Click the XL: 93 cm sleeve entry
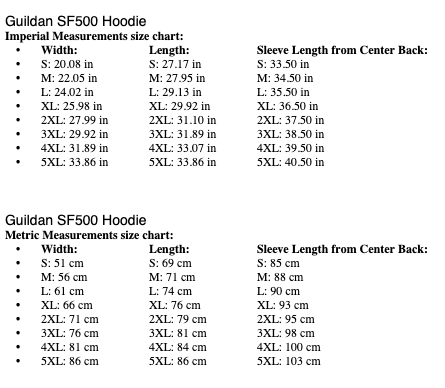Image resolution: width=445 pixels, height=388 pixels. [283, 305]
